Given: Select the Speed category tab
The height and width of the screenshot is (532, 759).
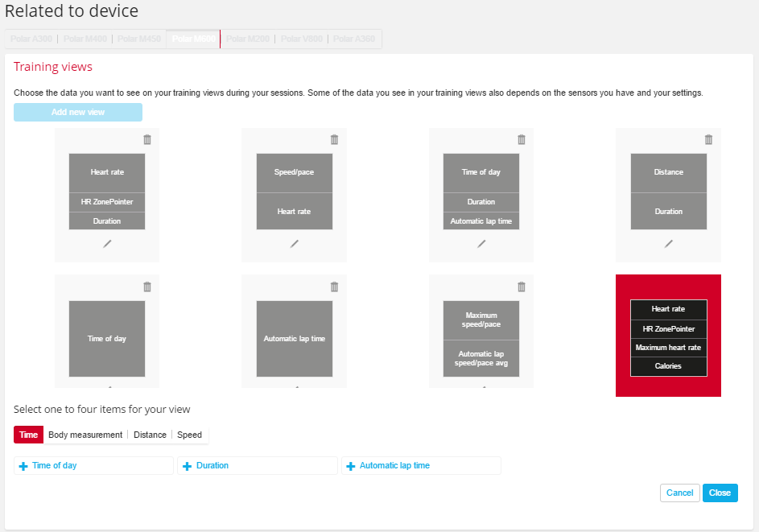Looking at the screenshot, I should 190,435.
